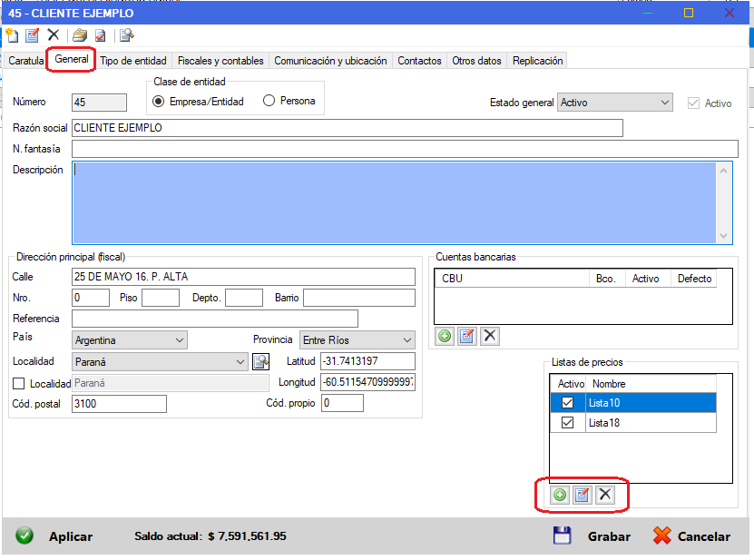Image resolution: width=754 pixels, height=560 pixels.
Task: Open the Estado general dropdown
Action: pos(664,103)
